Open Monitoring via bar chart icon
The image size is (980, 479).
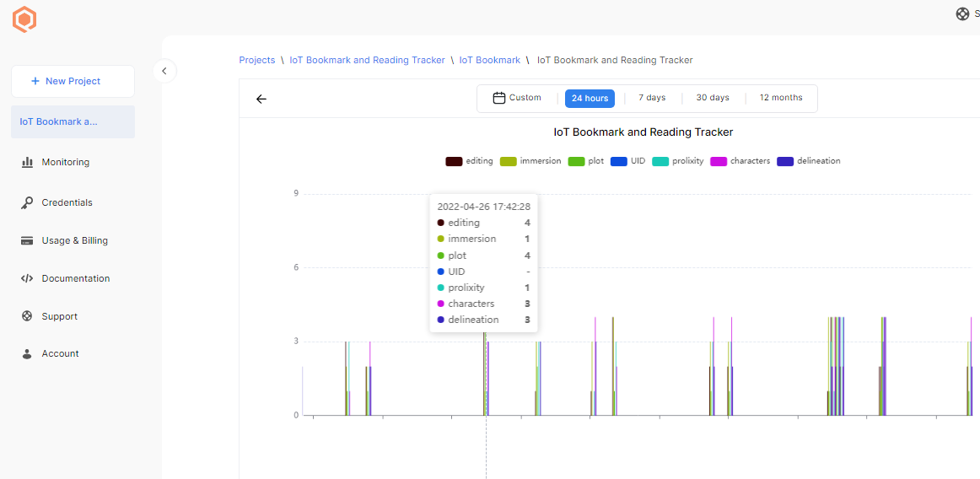(27, 162)
